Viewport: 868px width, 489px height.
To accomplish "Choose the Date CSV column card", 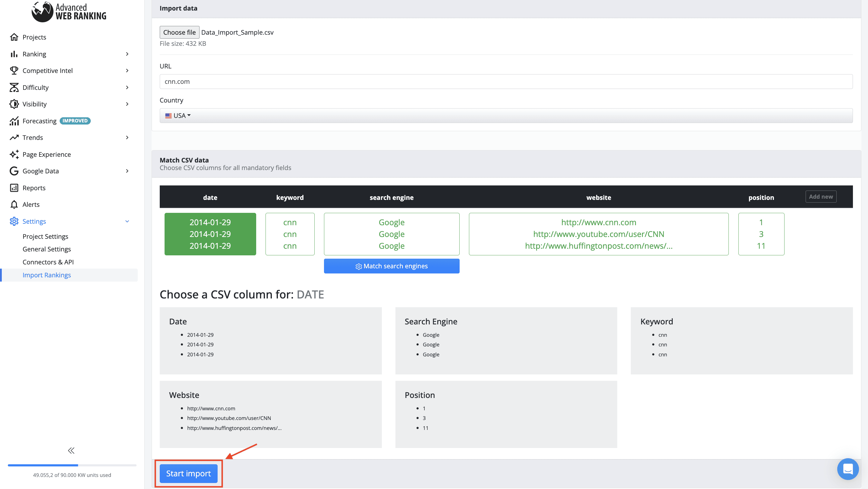I will pos(271,340).
